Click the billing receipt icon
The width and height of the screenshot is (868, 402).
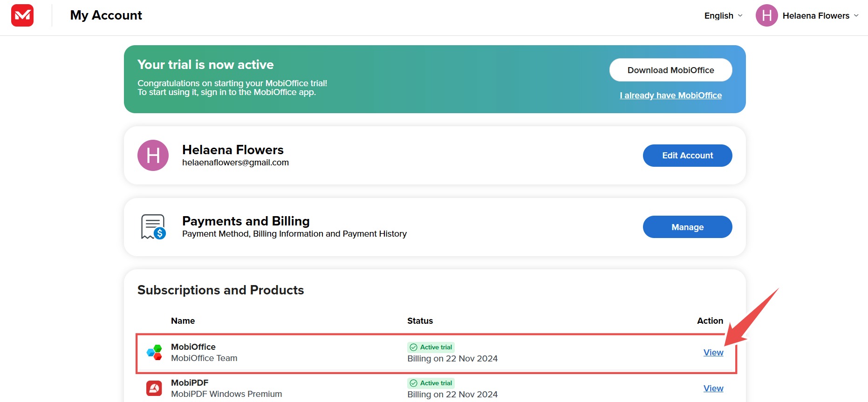tap(153, 227)
